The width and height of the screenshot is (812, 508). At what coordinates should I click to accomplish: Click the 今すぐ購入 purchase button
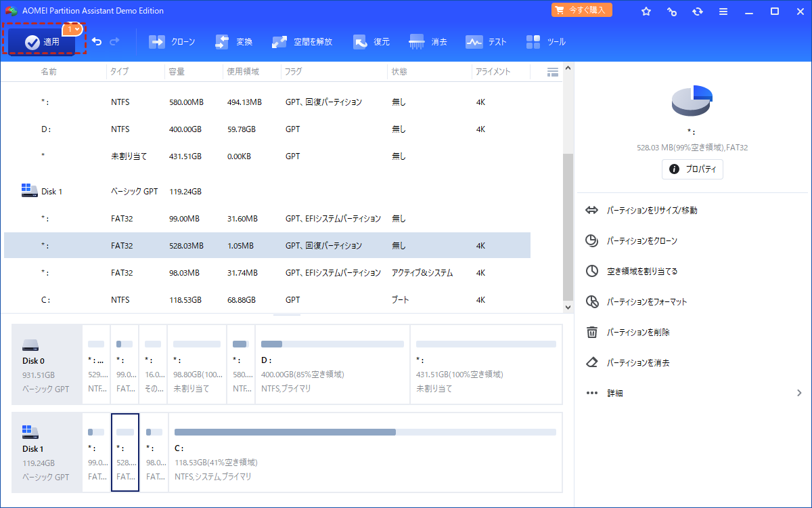pyautogui.click(x=582, y=10)
